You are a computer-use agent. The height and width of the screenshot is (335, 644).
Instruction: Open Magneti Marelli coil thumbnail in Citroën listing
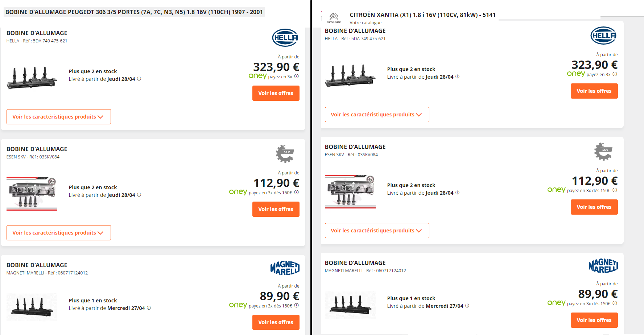click(350, 305)
